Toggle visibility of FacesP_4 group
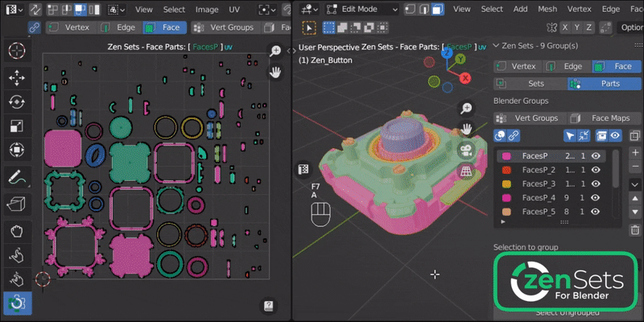The width and height of the screenshot is (644, 322). (596, 197)
